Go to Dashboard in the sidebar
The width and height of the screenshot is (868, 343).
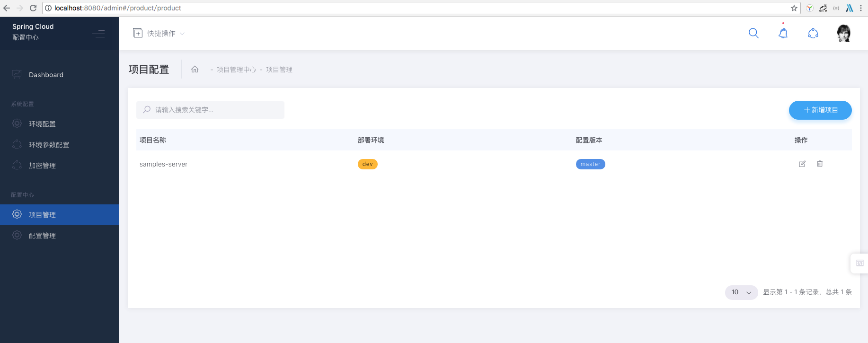[x=59, y=75]
